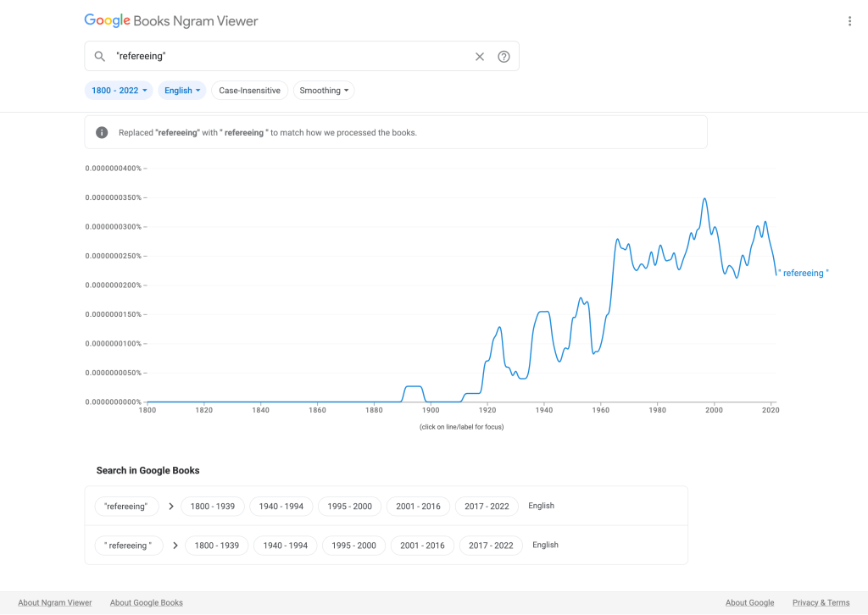Toggle the Case-Insensitive option
Screen dimensions: 868x615
tap(249, 91)
